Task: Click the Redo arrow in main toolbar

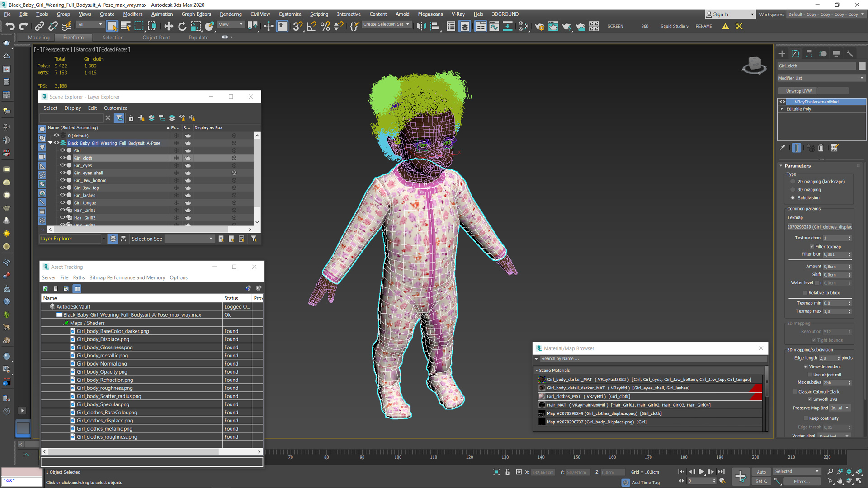Action: 24,26
